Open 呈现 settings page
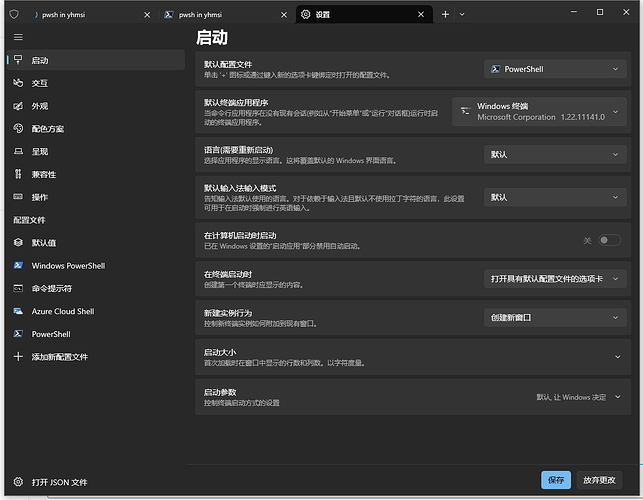The width and height of the screenshot is (643, 500). [x=96, y=151]
